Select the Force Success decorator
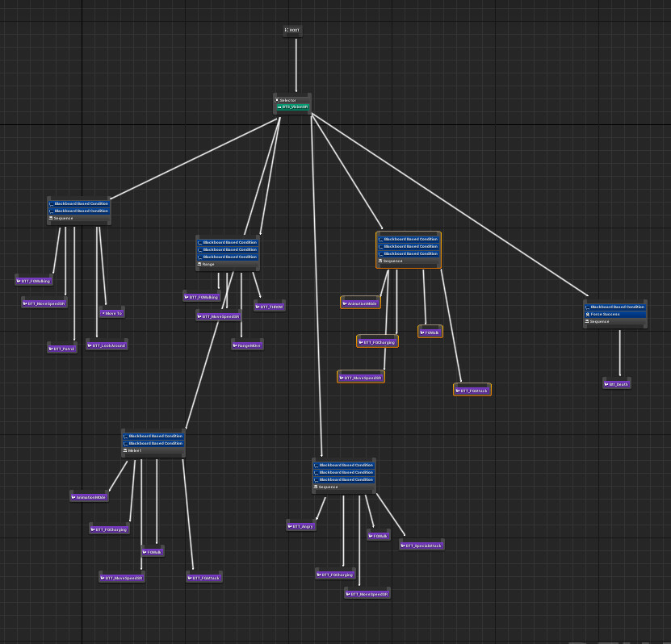Image resolution: width=671 pixels, height=644 pixels. 615,314
